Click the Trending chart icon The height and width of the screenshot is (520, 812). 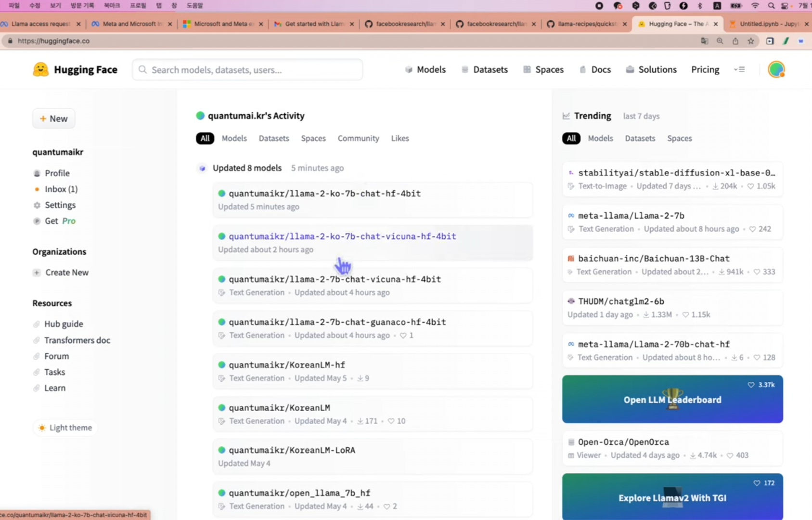pyautogui.click(x=566, y=116)
